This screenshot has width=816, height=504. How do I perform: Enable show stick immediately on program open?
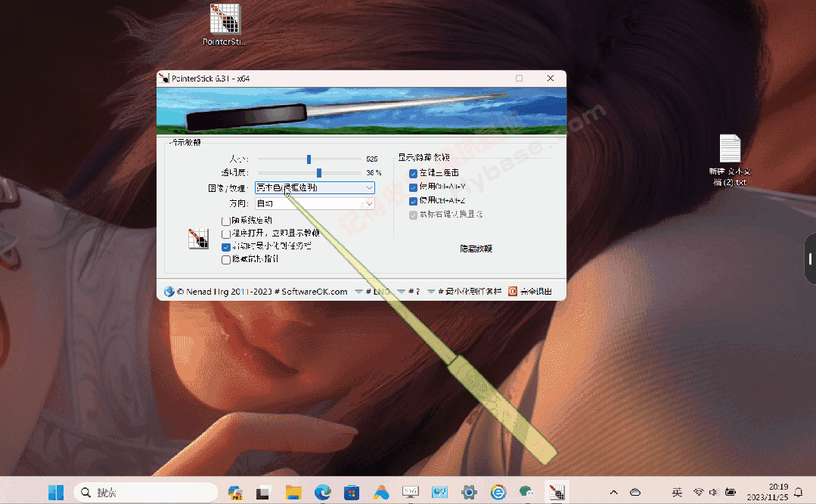(x=226, y=233)
